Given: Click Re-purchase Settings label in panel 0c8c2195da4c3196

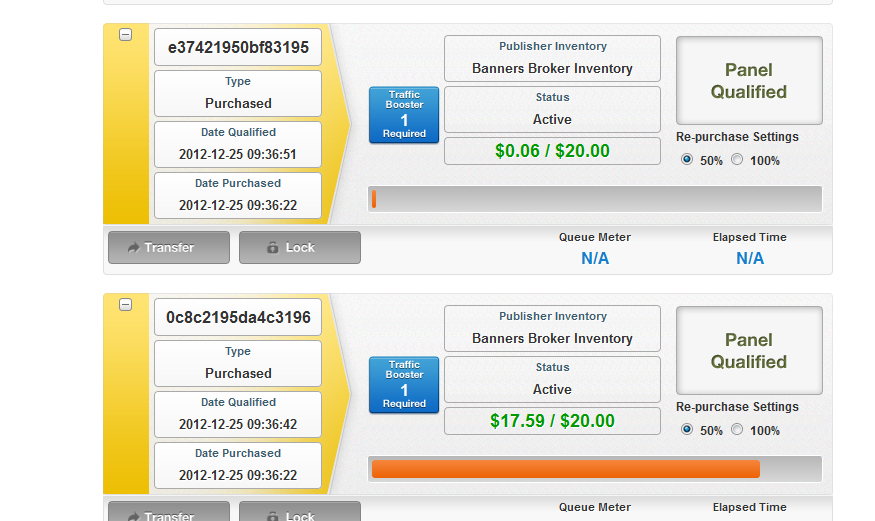Looking at the screenshot, I should click(737, 407).
